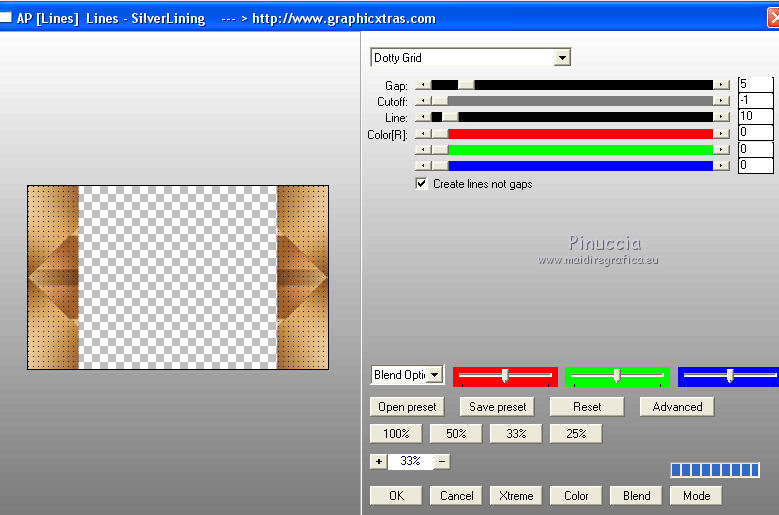779x515 pixels.
Task: Set preview zoom to 100%
Action: pyautogui.click(x=396, y=434)
